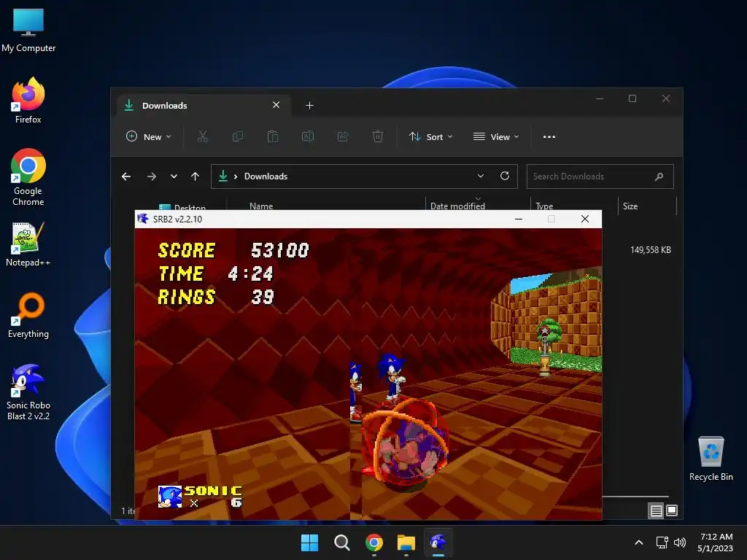747x560 pixels.
Task: Open the See more (three dots) menu
Action: [x=549, y=136]
